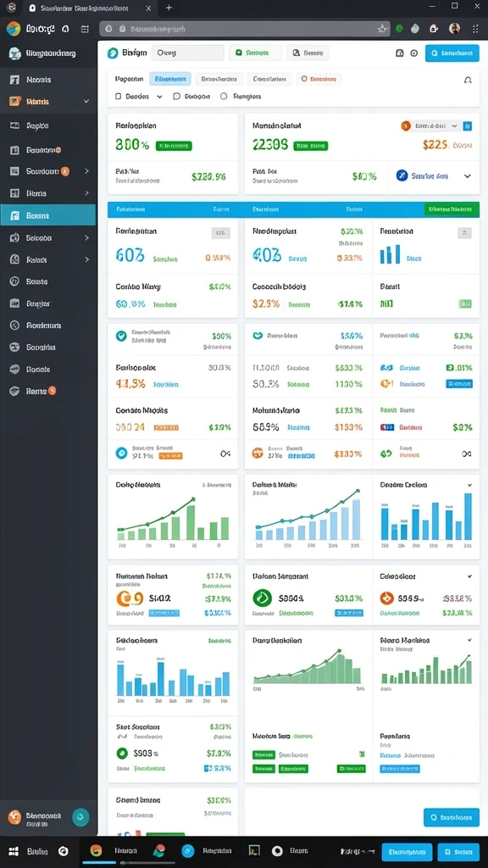The width and height of the screenshot is (488, 868).
Task: Click the bookmark star in the address bar
Action: (382, 29)
